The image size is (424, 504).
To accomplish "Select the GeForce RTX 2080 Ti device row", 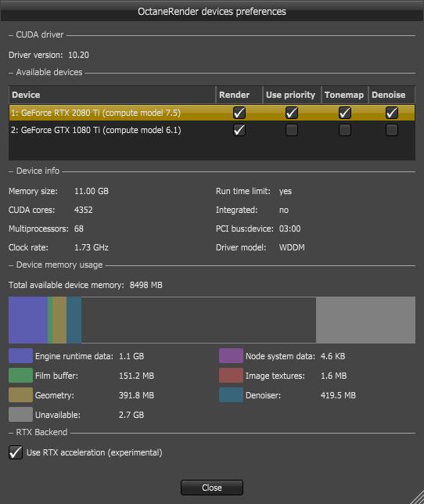I will [212, 113].
